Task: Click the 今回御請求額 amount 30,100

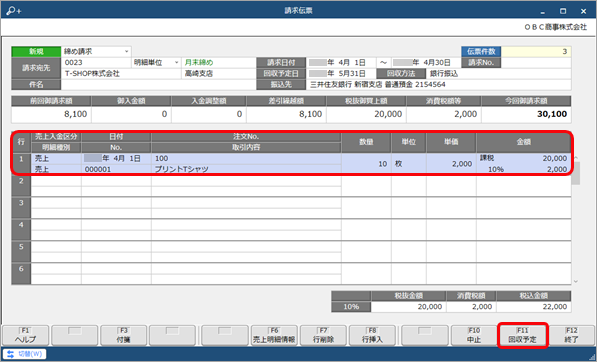Action: [552, 114]
